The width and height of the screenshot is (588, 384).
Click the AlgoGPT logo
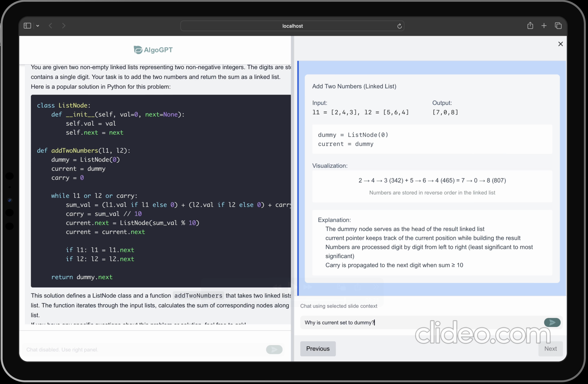(x=153, y=50)
